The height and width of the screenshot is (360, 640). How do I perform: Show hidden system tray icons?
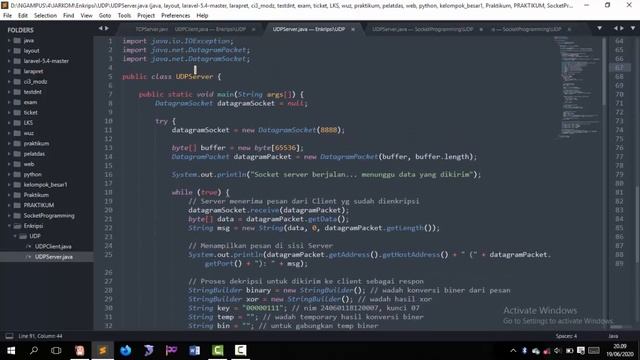513,351
